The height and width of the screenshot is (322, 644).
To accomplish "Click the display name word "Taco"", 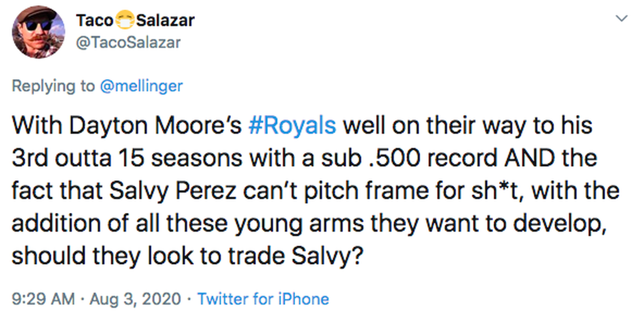I will click(x=94, y=21).
